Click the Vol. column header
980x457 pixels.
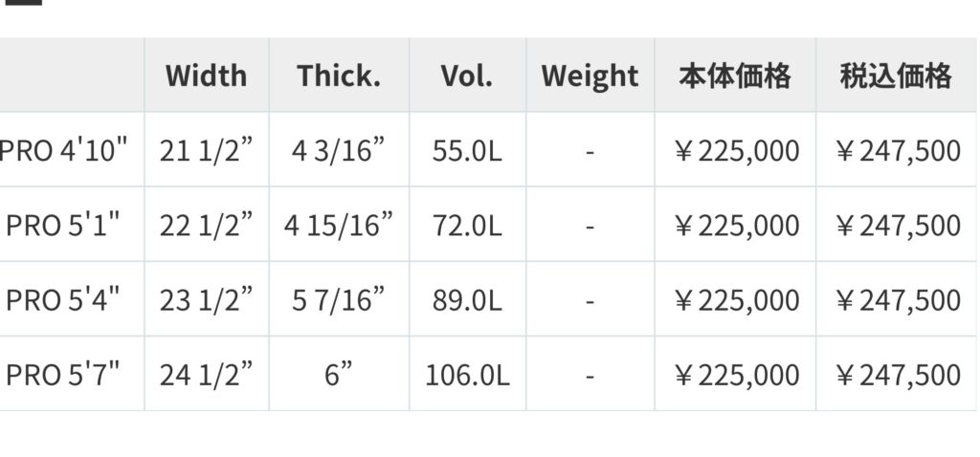(467, 76)
